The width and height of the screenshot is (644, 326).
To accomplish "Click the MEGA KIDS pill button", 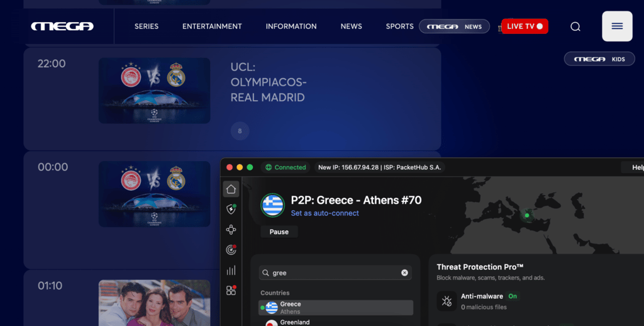I will (x=599, y=59).
